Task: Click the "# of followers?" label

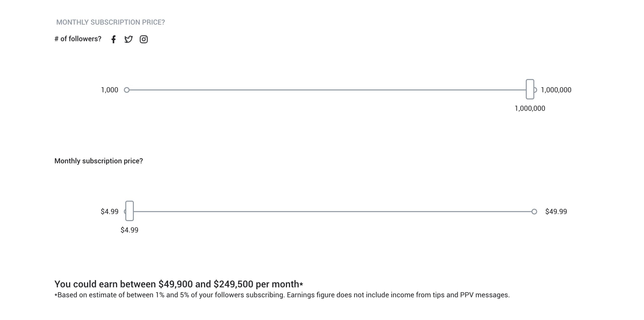Action: 78,39
